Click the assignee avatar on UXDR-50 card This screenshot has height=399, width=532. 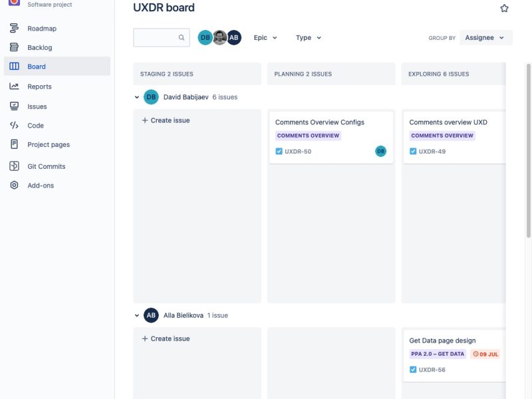coord(380,152)
